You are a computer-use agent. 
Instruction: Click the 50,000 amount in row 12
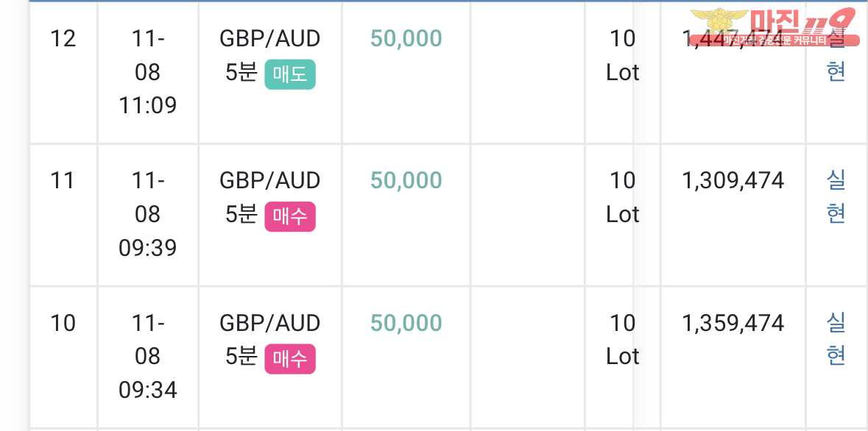[406, 39]
